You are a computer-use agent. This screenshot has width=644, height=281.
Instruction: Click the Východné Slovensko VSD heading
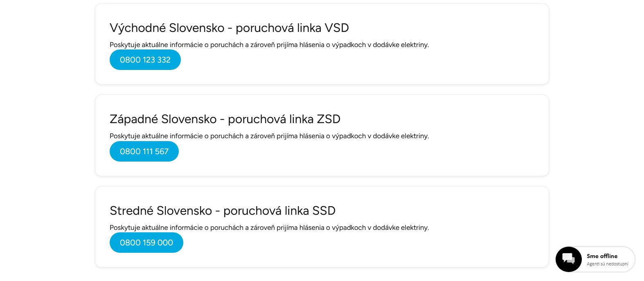[x=229, y=28]
